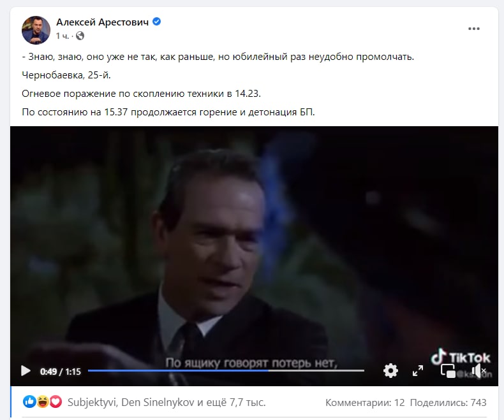Click the Like reaction icon
The image size is (504, 420).
pos(29,402)
